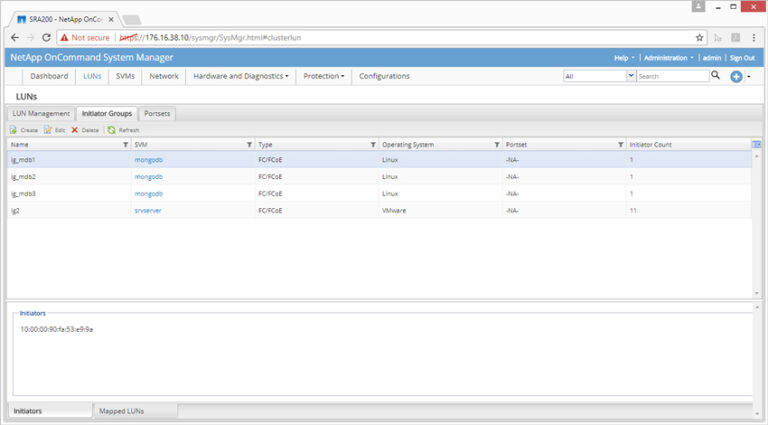The width and height of the screenshot is (768, 425).
Task: Switch to the Initiator Groups tab
Action: click(107, 114)
